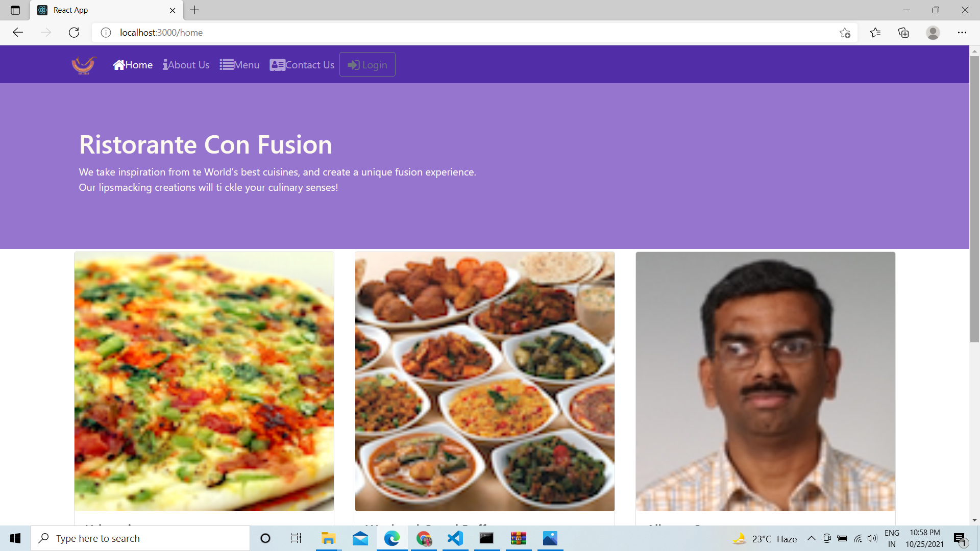
Task: Go to About Us page
Action: 186,65
